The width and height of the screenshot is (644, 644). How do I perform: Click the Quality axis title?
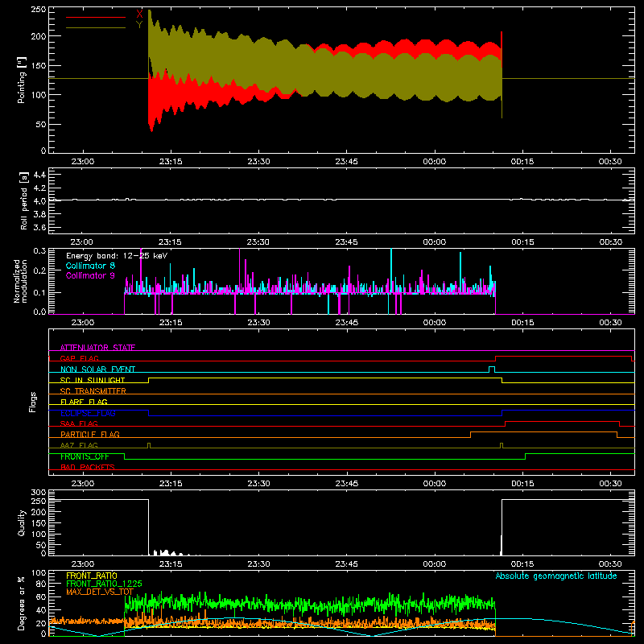[22, 522]
